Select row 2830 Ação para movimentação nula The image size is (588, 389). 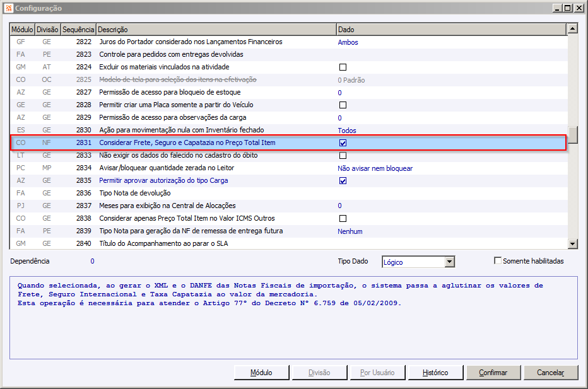click(288, 130)
